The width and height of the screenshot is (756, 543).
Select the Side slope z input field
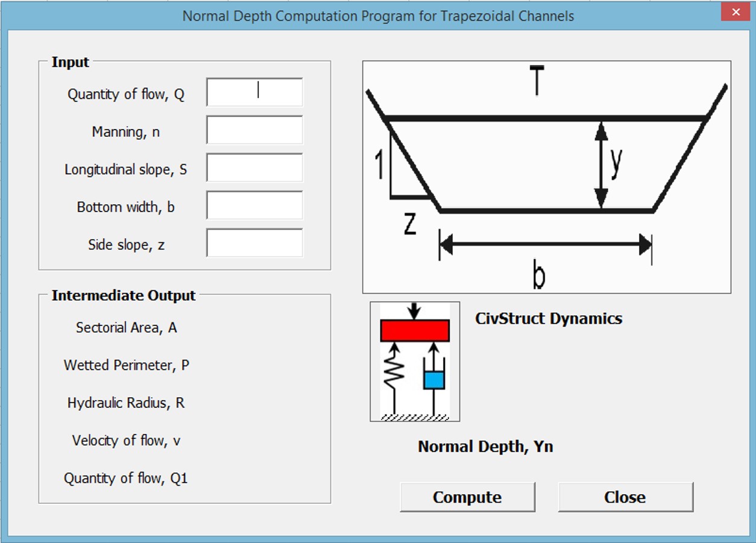pyautogui.click(x=254, y=243)
